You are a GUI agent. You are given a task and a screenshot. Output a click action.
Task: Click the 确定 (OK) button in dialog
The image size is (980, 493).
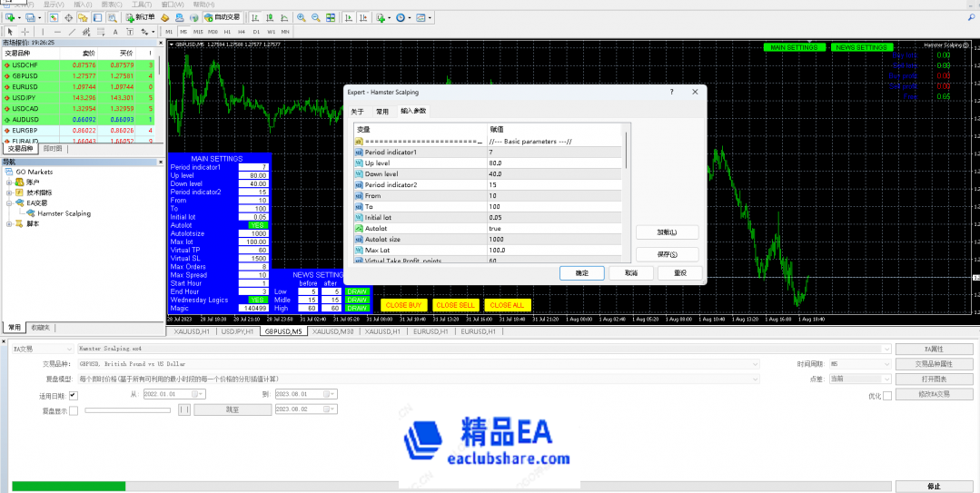(x=582, y=273)
